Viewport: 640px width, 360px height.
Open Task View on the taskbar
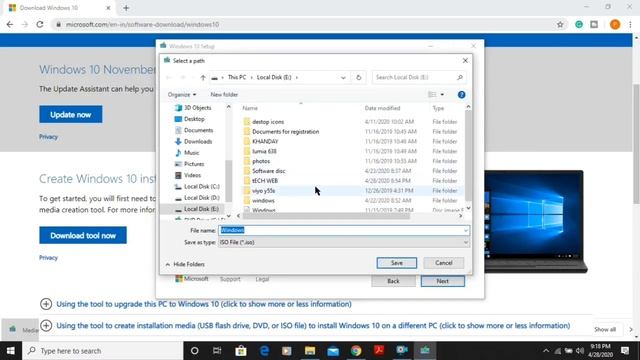(x=217, y=351)
